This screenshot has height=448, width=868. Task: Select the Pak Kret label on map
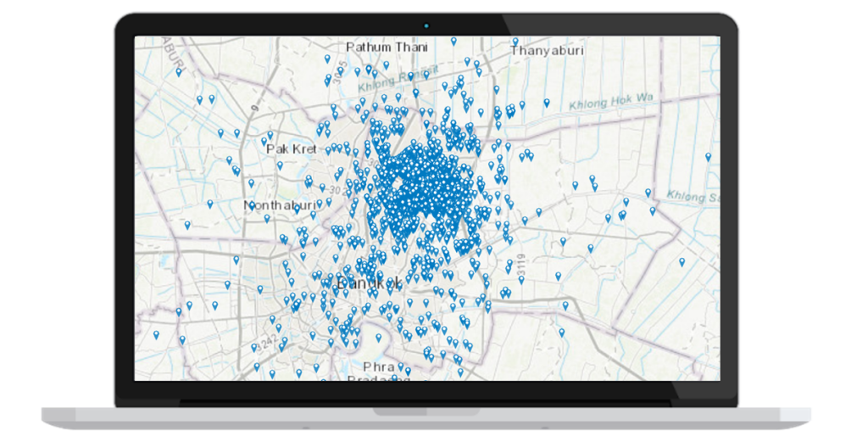coord(292,148)
